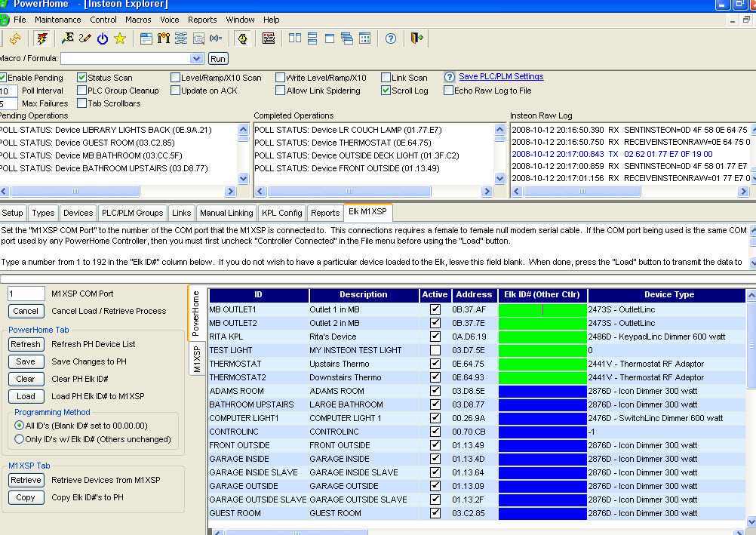Click the blue tree diagram toolbar icon
756x535 pixels.
tap(181, 38)
